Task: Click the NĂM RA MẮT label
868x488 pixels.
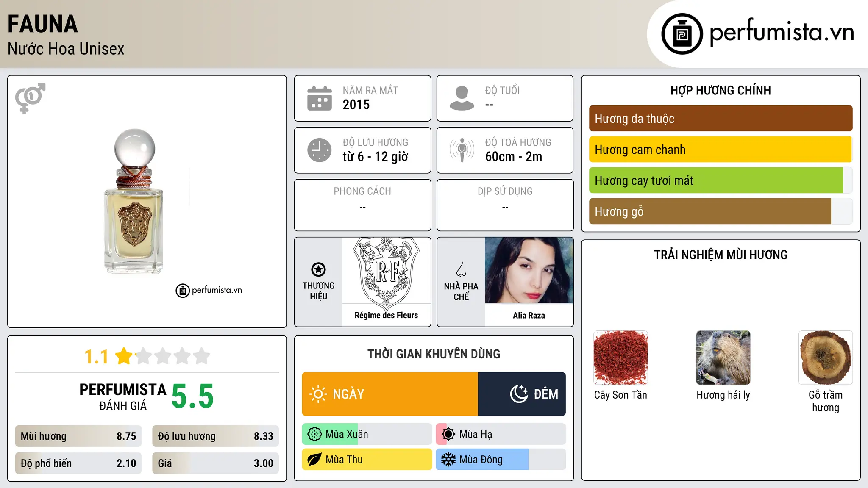Action: pos(370,90)
